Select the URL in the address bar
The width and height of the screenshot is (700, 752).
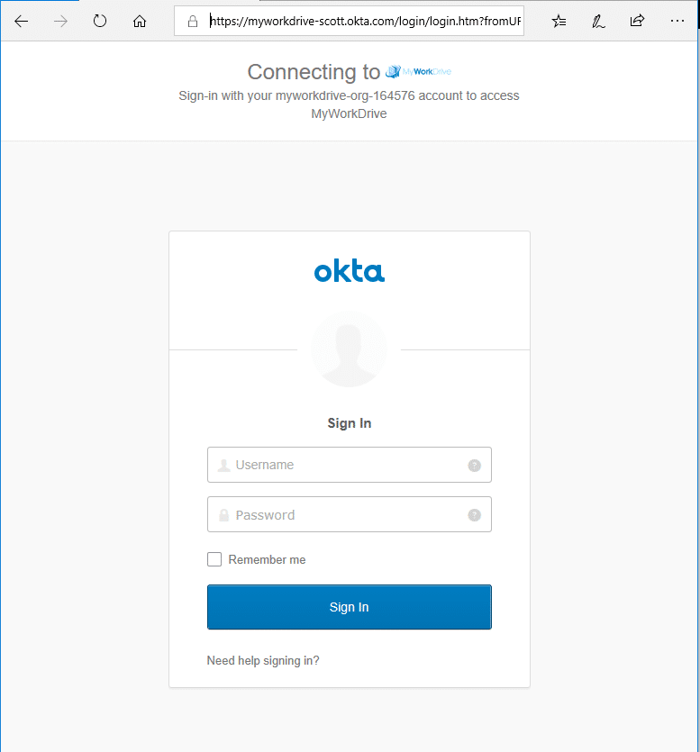pos(365,21)
